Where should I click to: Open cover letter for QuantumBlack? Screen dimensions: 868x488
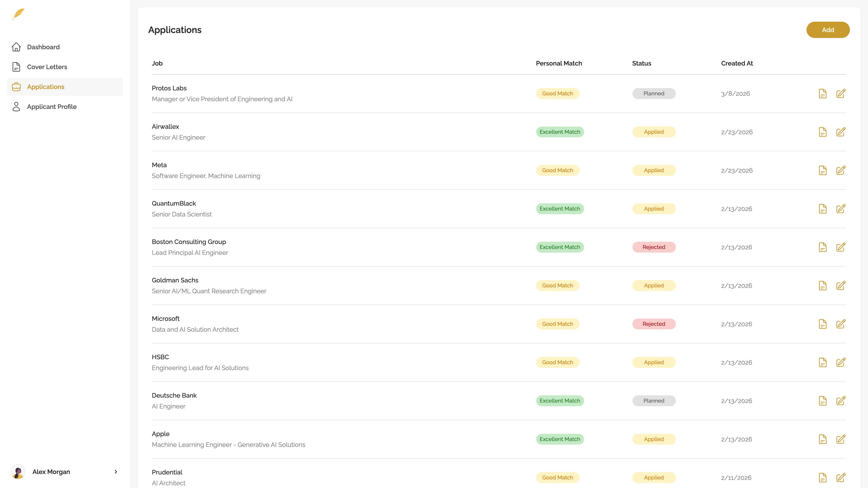(x=823, y=209)
